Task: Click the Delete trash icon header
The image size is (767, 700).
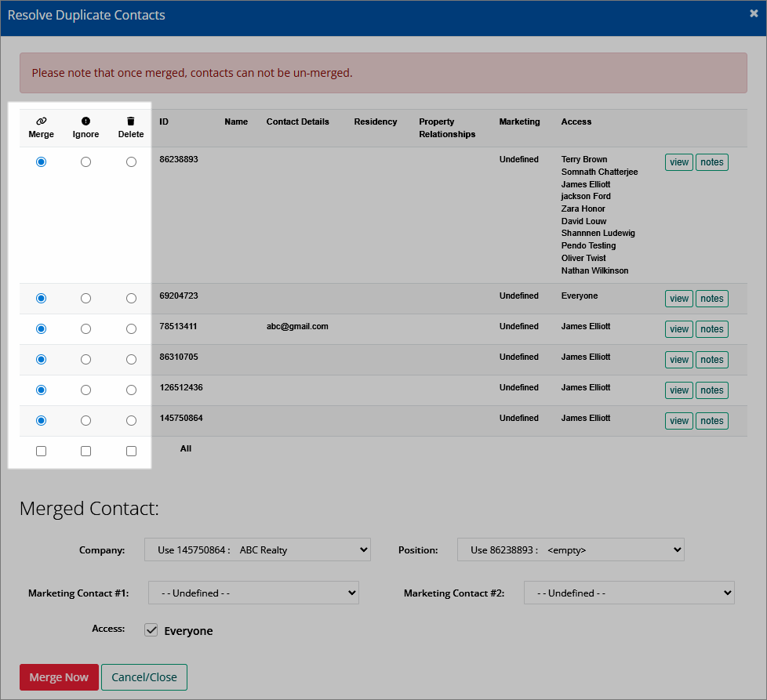Action: pyautogui.click(x=131, y=122)
